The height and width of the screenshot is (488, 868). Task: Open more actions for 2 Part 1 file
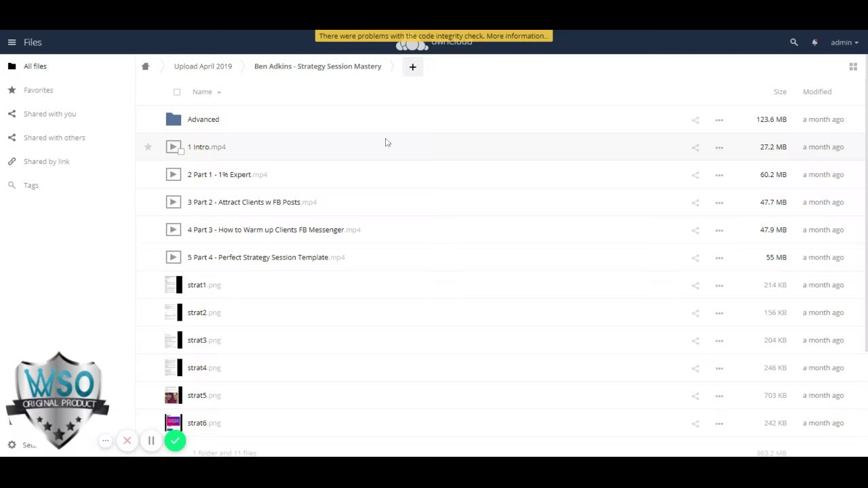click(x=719, y=175)
